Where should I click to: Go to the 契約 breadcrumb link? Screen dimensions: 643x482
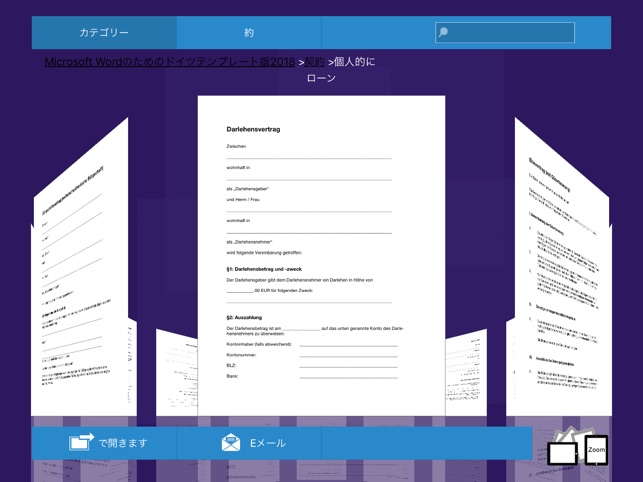point(314,62)
